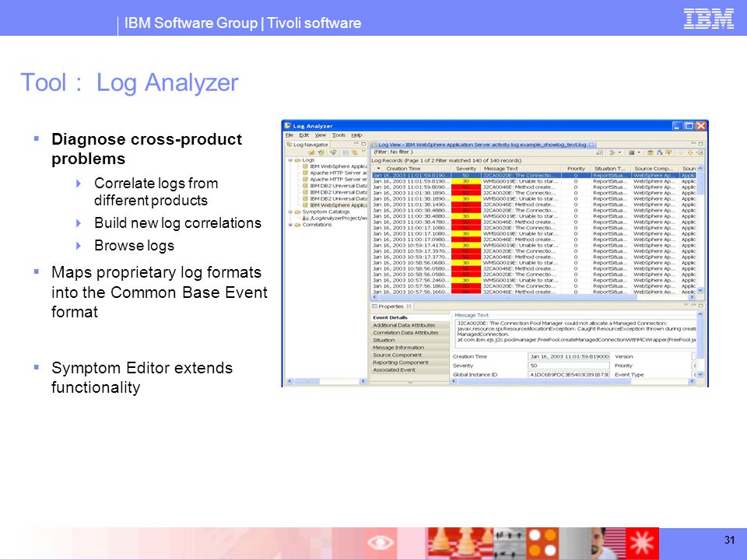Click the Situation T... column header

[610, 169]
